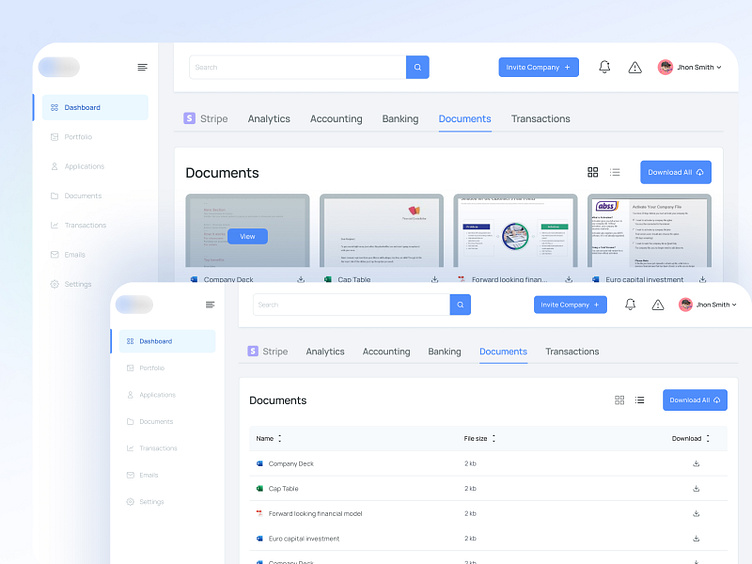
Task: Open Settings in back window sidebar
Action: pyautogui.click(x=71, y=284)
